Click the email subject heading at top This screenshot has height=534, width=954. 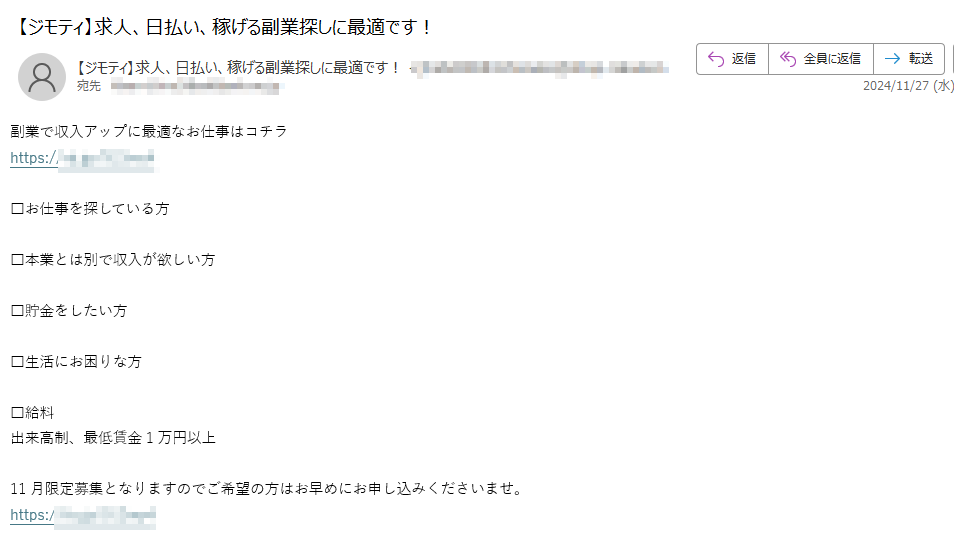(x=222, y=27)
